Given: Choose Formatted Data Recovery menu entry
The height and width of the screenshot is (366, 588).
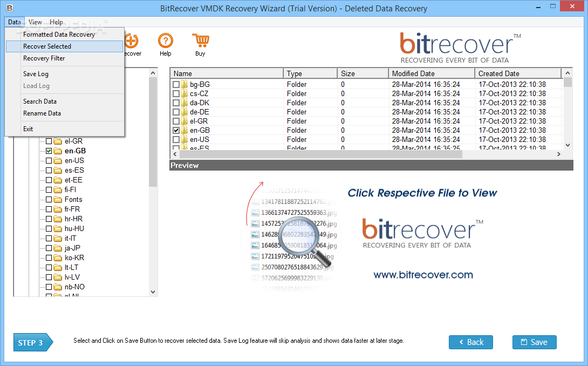Looking at the screenshot, I should (x=65, y=34).
